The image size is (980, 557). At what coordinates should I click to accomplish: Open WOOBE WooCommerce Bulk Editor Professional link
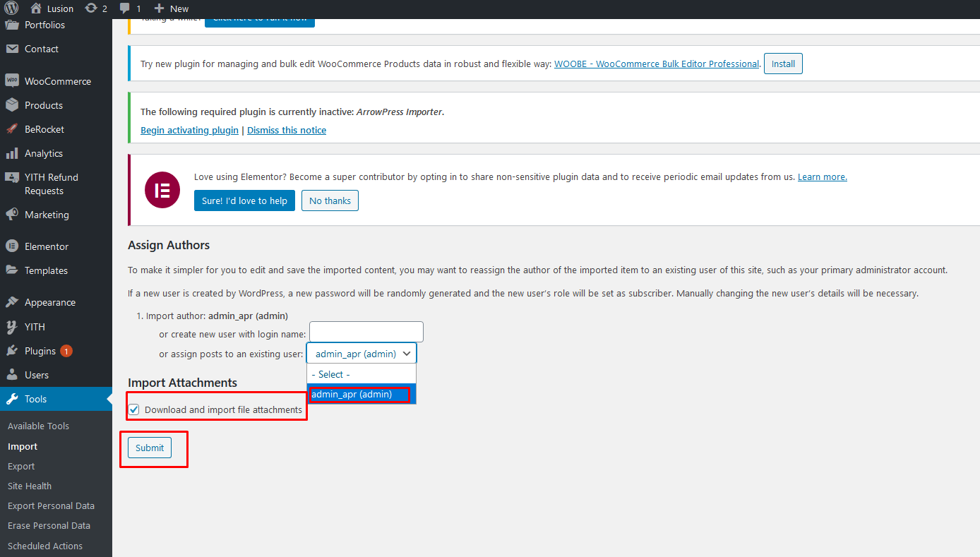pos(657,64)
